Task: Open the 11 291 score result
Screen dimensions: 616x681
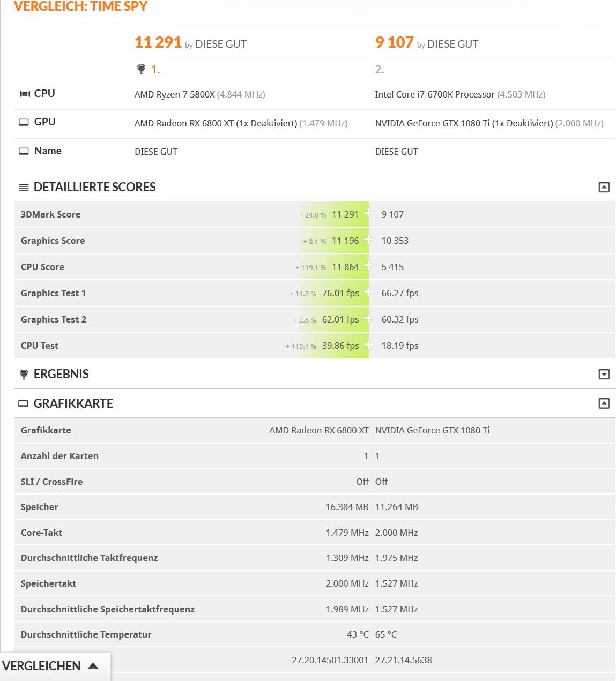Action: click(158, 42)
